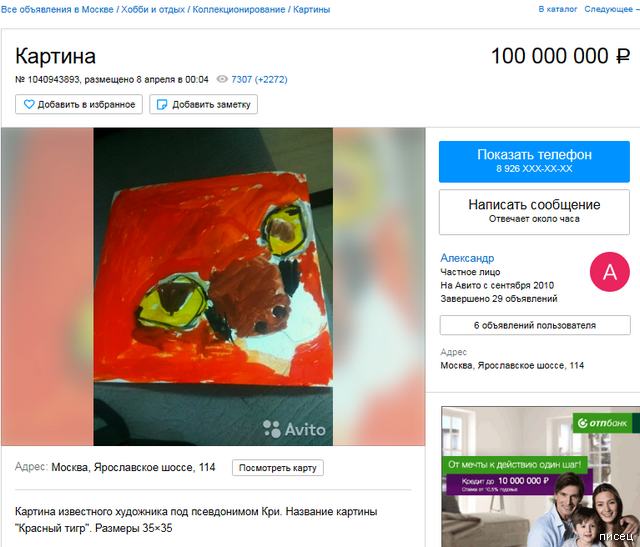This screenshot has height=547, width=640.
Task: Open seller profile Александр
Action: (467, 258)
